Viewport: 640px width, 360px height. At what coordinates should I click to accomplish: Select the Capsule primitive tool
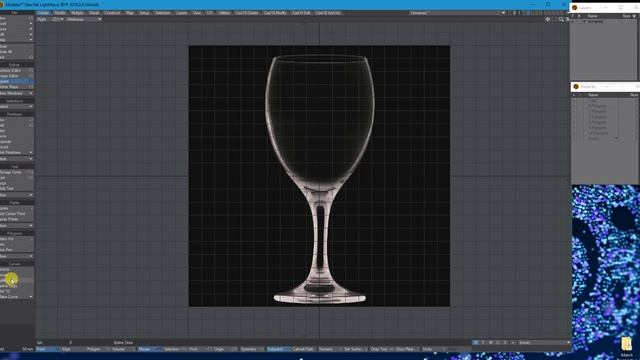pos(16,142)
